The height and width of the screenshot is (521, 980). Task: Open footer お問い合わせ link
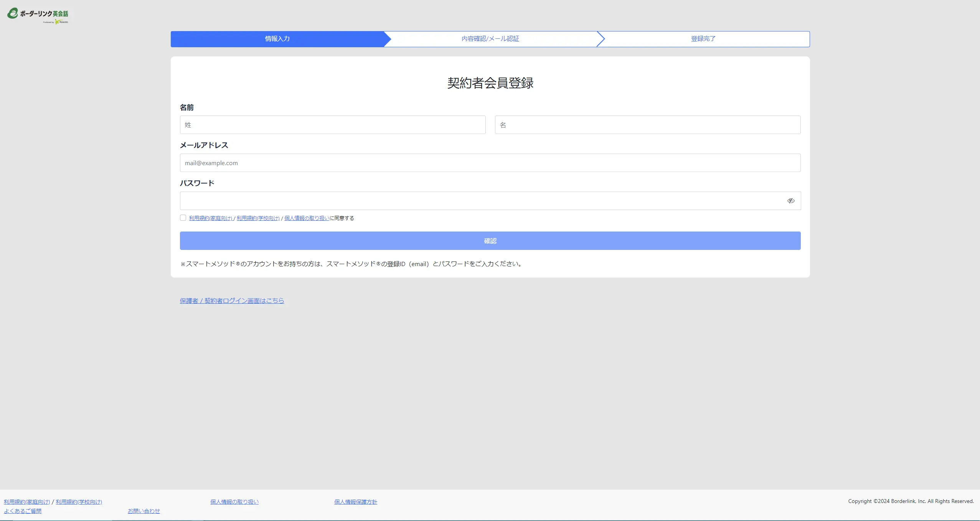coord(144,511)
